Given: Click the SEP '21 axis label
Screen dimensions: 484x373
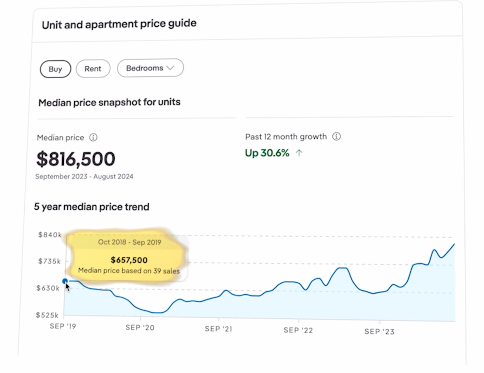Looking at the screenshot, I should tap(218, 329).
